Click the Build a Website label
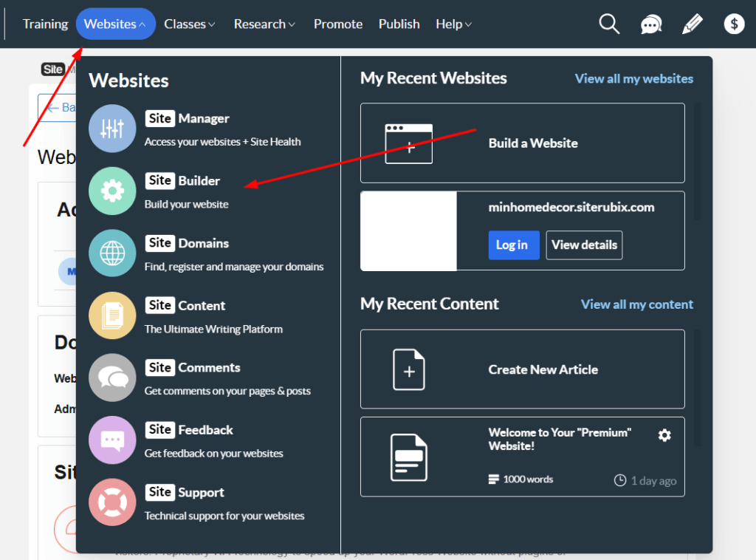This screenshot has width=756, height=560. pos(533,143)
